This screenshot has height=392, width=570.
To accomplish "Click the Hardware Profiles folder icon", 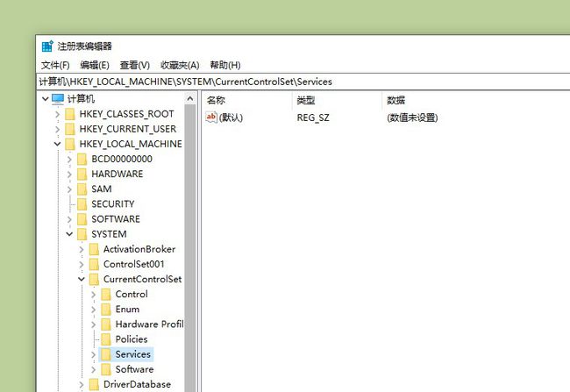I will coord(106,324).
